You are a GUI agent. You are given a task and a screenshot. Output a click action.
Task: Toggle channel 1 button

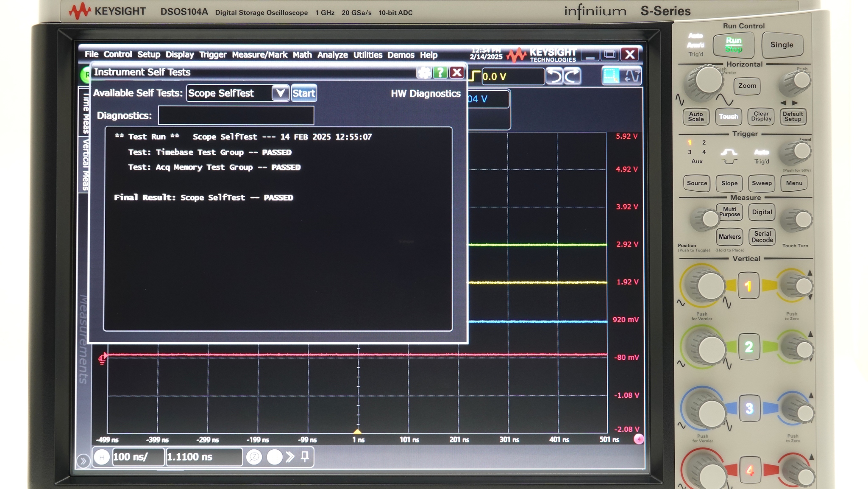[748, 286]
